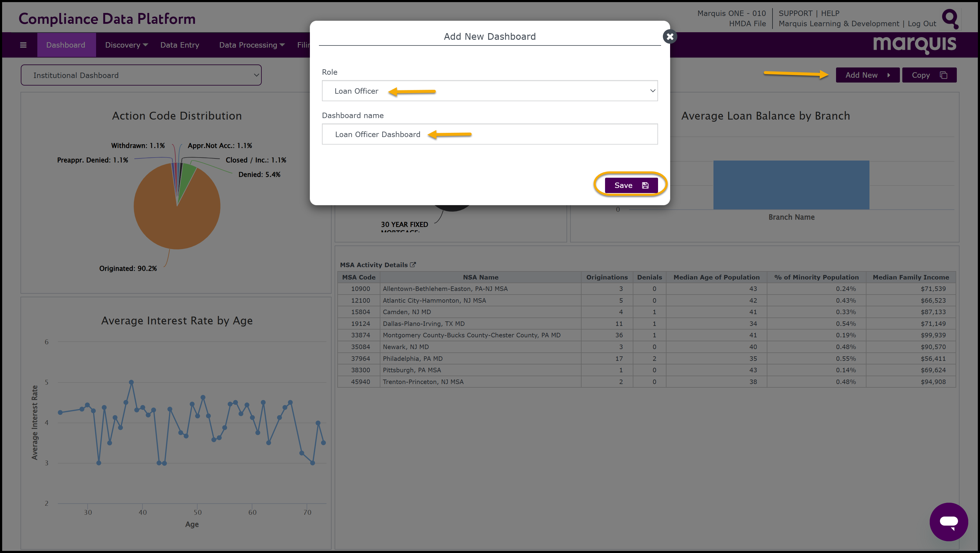The height and width of the screenshot is (553, 980).
Task: Open the Role dropdown showing Loan Officer
Action: 490,91
